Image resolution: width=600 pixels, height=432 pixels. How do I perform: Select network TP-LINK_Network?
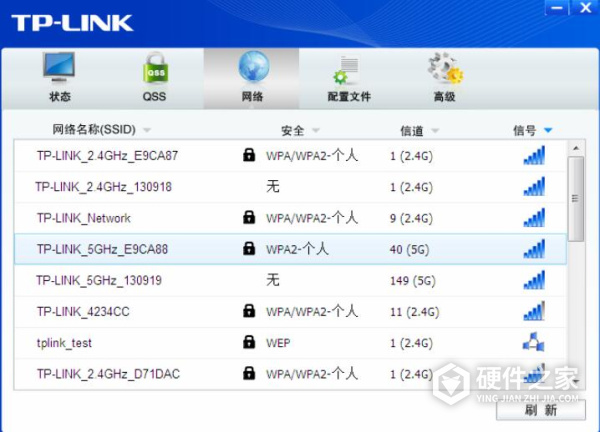pyautogui.click(x=290, y=218)
